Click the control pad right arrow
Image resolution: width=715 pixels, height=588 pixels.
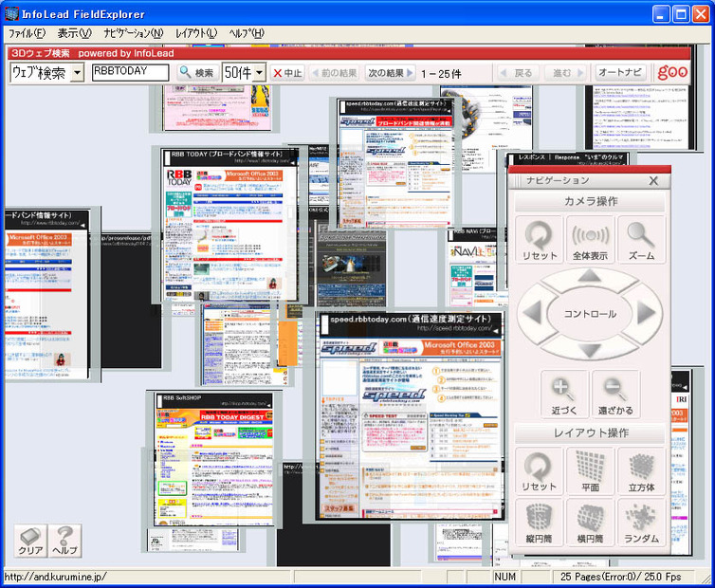[647, 314]
